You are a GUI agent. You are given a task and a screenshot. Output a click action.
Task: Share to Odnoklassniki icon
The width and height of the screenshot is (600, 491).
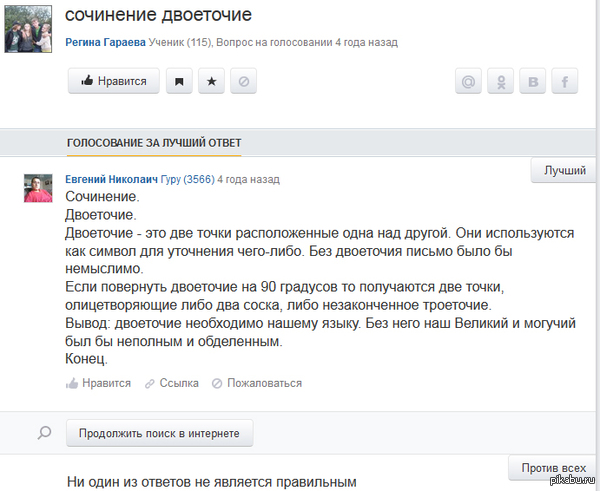click(501, 83)
